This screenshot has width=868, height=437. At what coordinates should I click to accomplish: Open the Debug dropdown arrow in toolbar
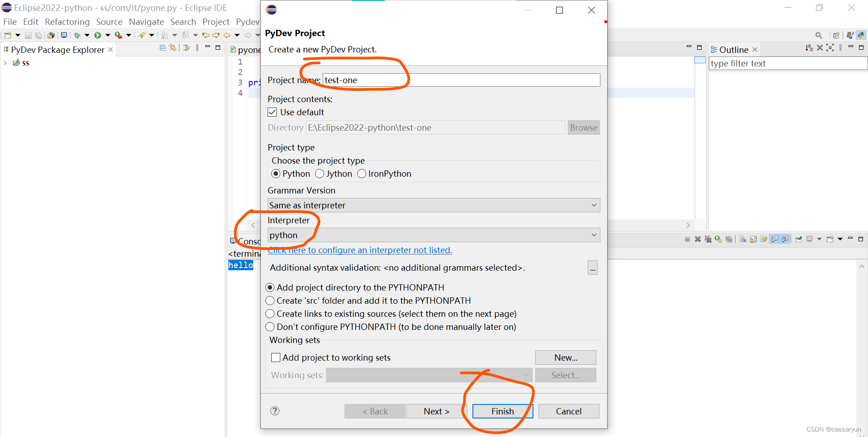coord(87,35)
